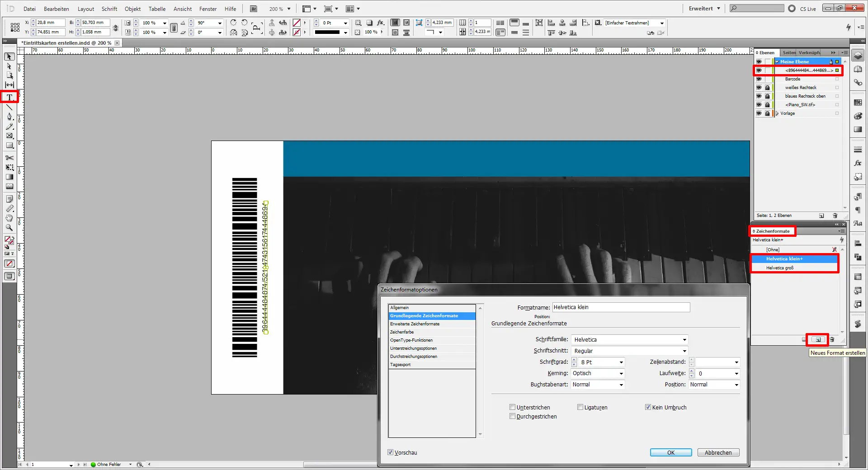Expand the Vorlage layer group

777,113
